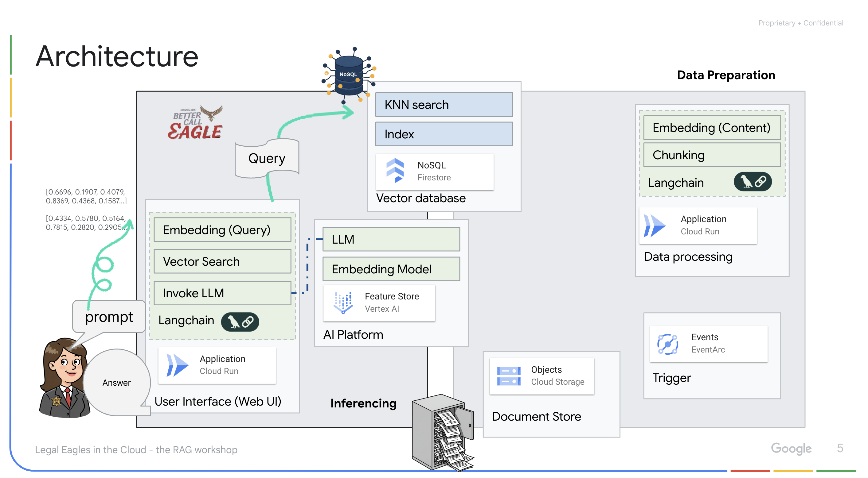Click the Embedding Model box
The height and width of the screenshot is (478, 868).
tap(391, 269)
